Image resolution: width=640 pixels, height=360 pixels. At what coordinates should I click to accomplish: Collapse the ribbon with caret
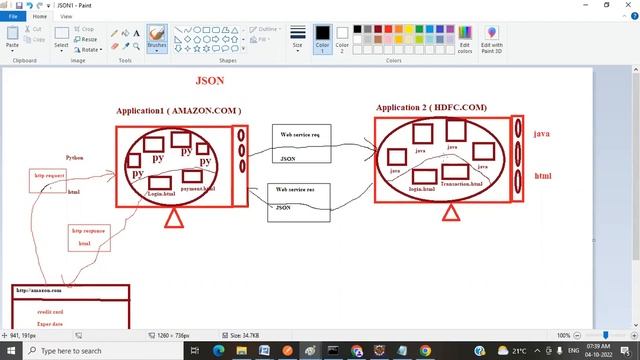(x=624, y=16)
